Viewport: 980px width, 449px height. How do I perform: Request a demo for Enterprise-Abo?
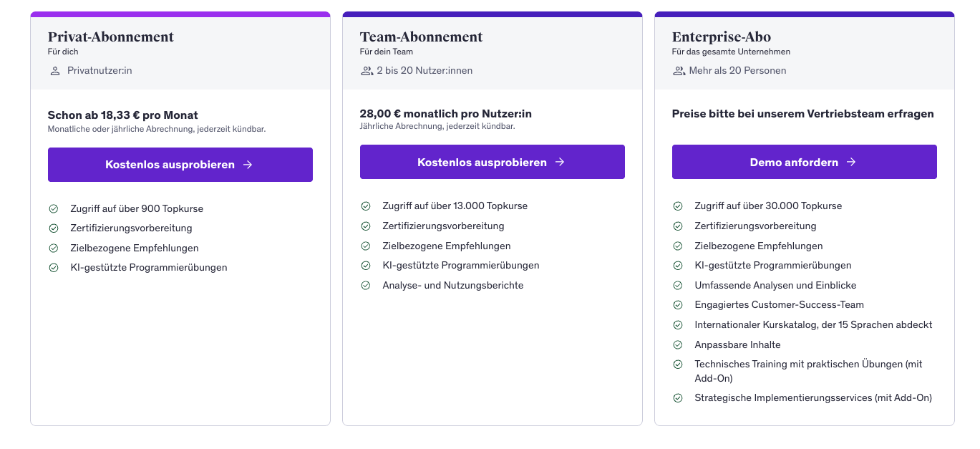point(804,163)
